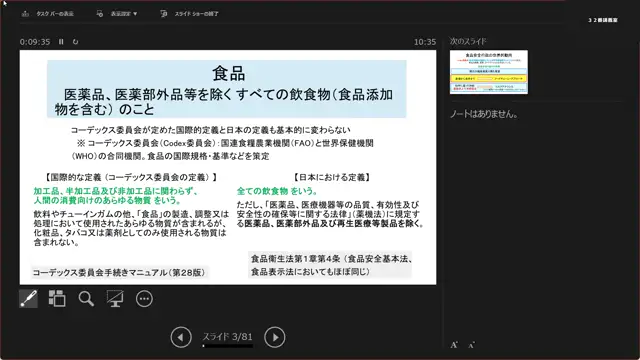Screen dimensions: 640x360
Task: Increase the notes text size
Action: click(x=454, y=345)
